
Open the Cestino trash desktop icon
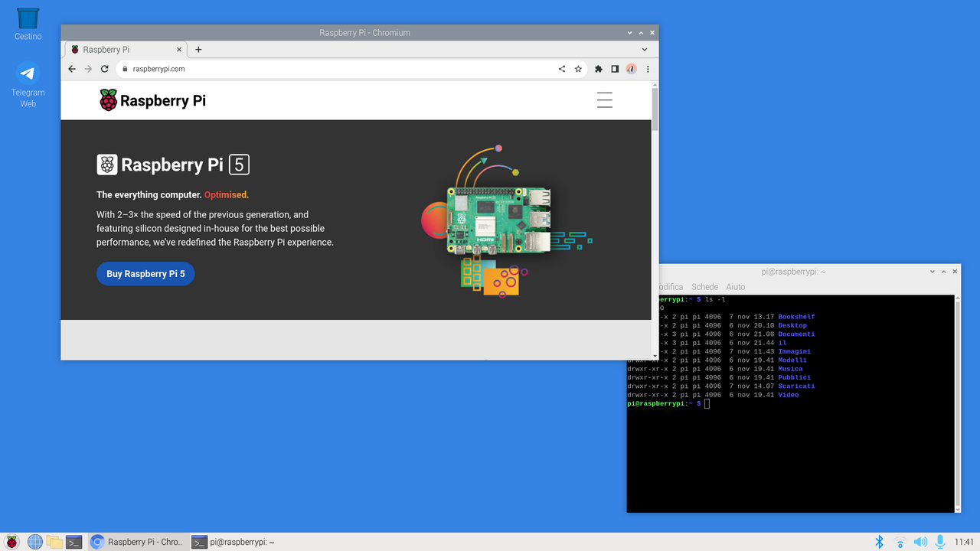click(x=28, y=24)
